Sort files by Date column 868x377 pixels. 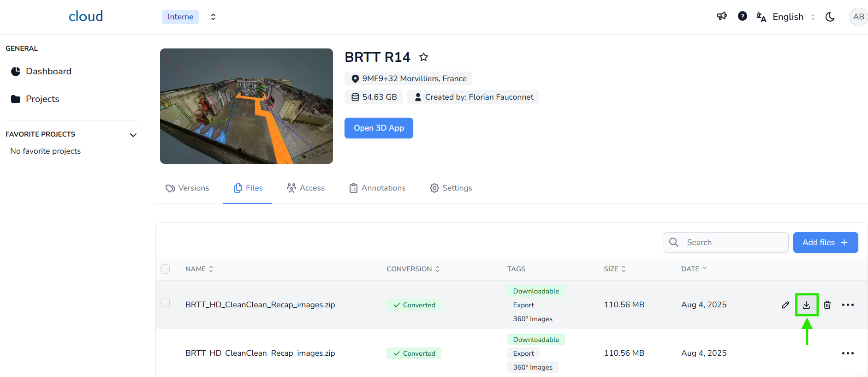point(694,269)
